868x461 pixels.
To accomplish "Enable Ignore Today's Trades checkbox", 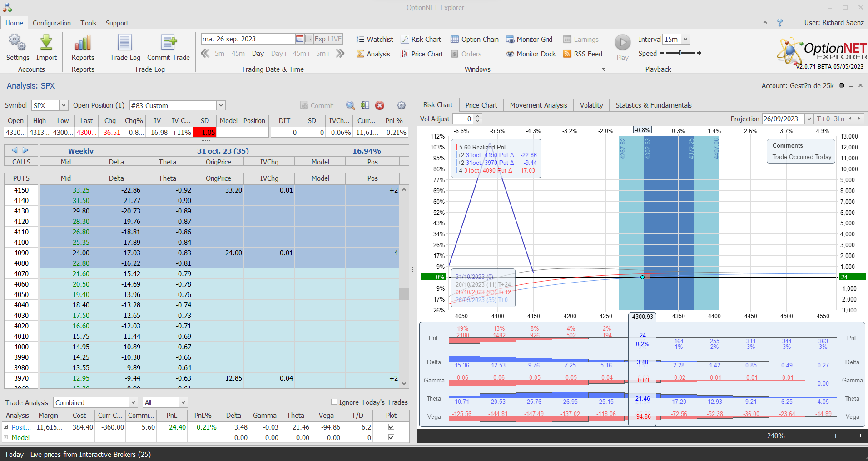I will 334,402.
